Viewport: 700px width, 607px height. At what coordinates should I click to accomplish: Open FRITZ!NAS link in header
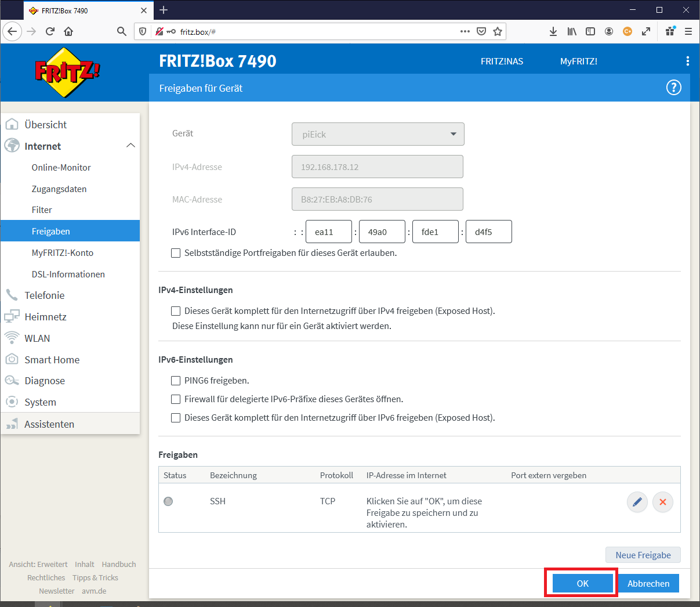pos(502,62)
